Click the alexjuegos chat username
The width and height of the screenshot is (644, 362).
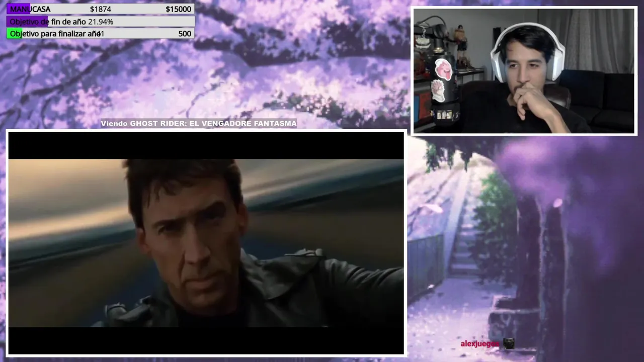(480, 344)
